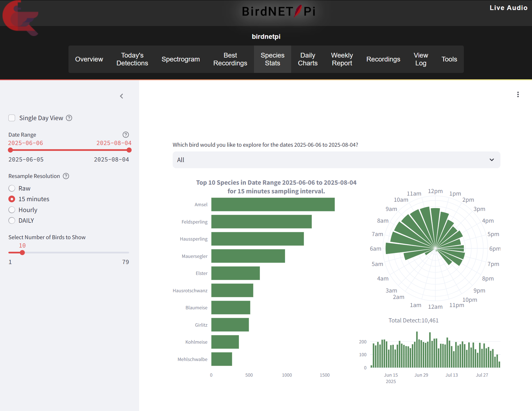Go to Today's Detections page

coord(132,59)
